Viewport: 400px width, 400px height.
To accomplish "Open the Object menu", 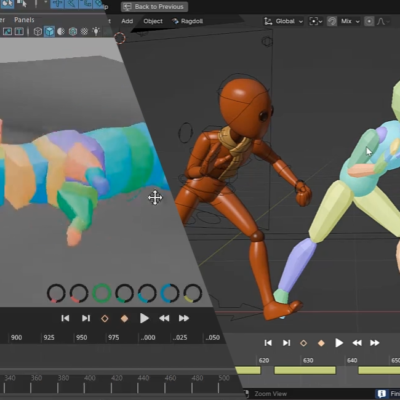I will pos(153,21).
